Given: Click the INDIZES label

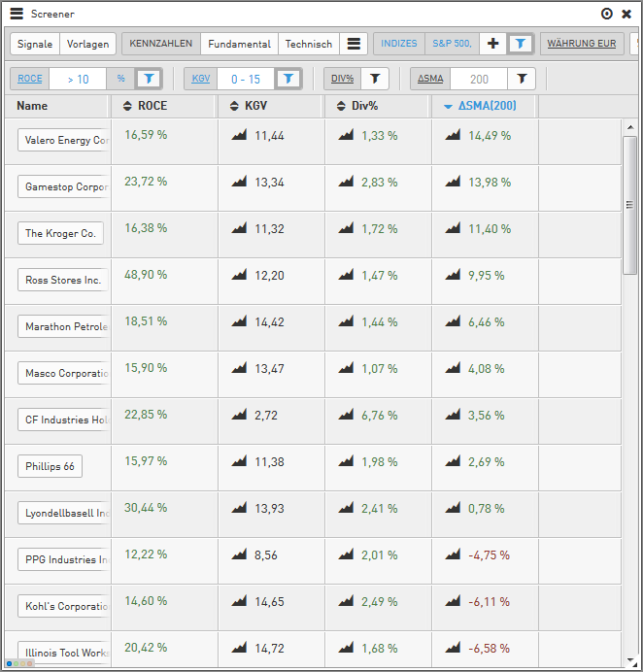Looking at the screenshot, I should click(x=399, y=44).
